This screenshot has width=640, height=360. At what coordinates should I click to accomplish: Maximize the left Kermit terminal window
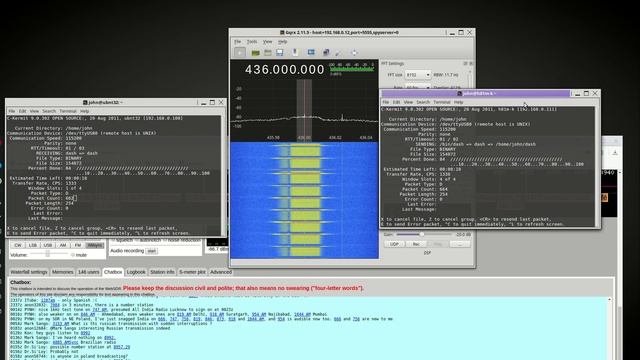pos(212,102)
